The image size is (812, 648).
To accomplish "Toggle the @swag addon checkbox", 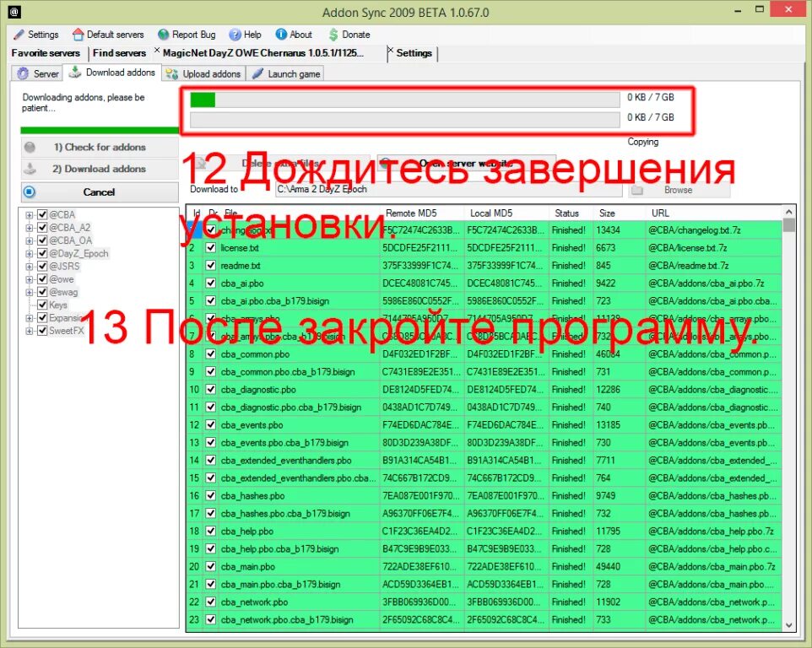I will [x=42, y=293].
